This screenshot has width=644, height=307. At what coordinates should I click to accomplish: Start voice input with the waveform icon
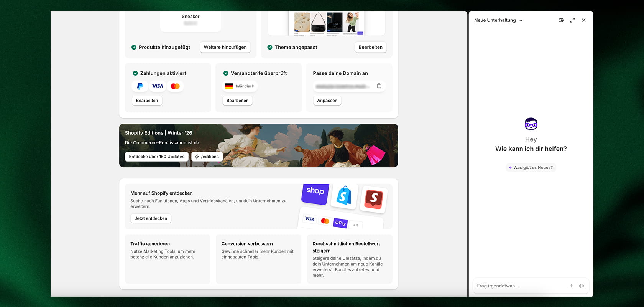[x=582, y=286]
